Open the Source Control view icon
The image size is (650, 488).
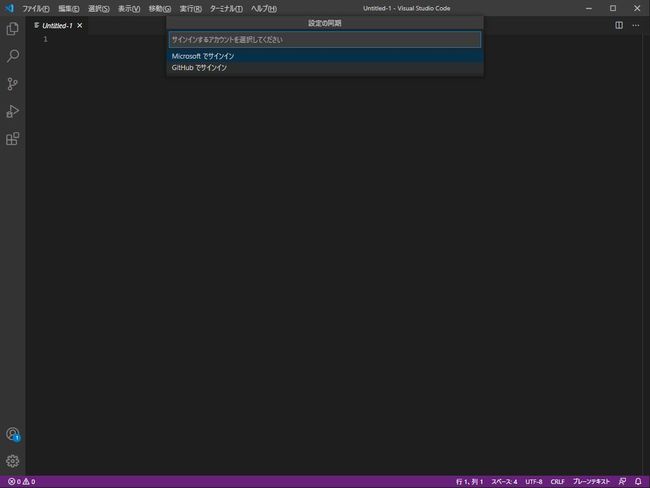click(x=12, y=84)
